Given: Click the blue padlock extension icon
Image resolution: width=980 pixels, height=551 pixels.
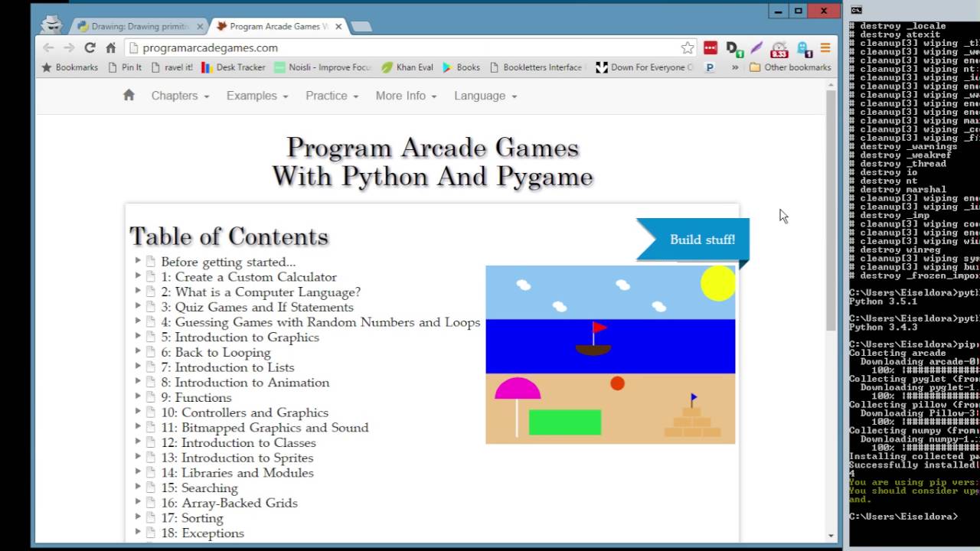Looking at the screenshot, I should [x=804, y=49].
